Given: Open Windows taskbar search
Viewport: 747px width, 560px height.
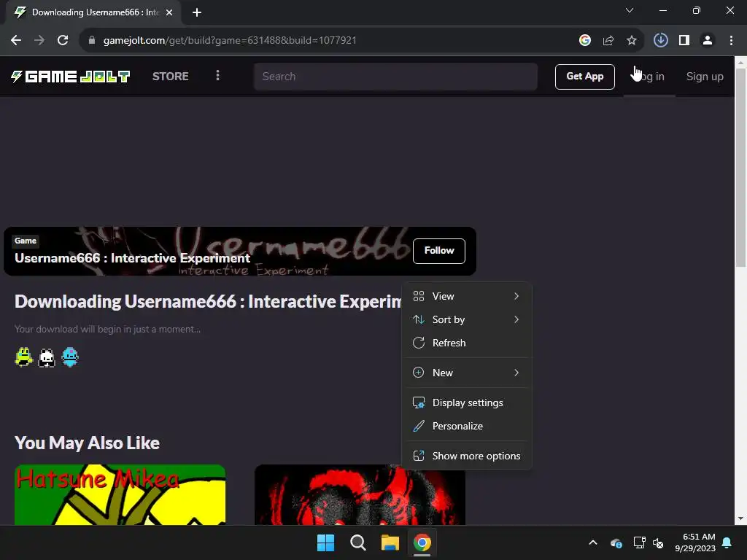Looking at the screenshot, I should tap(357, 542).
